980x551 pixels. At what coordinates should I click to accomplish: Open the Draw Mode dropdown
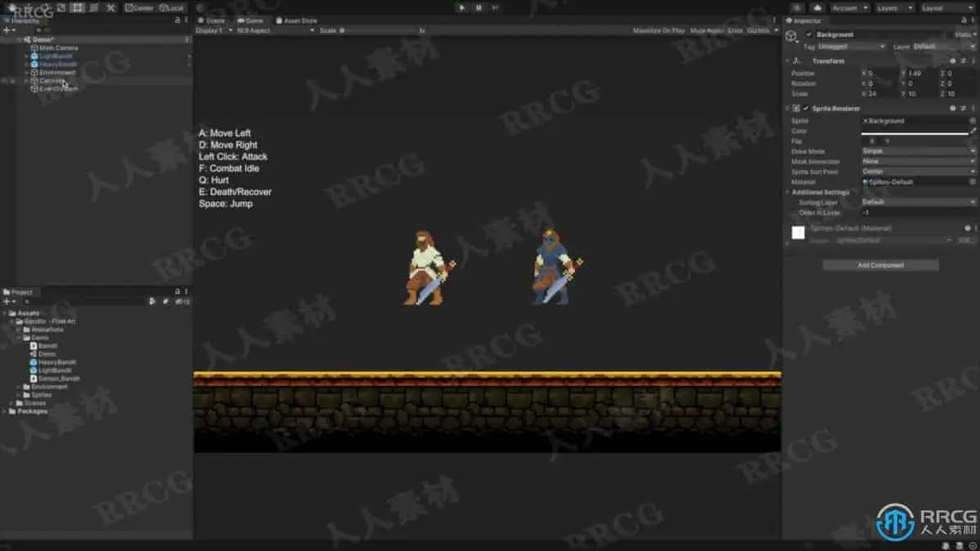click(919, 152)
